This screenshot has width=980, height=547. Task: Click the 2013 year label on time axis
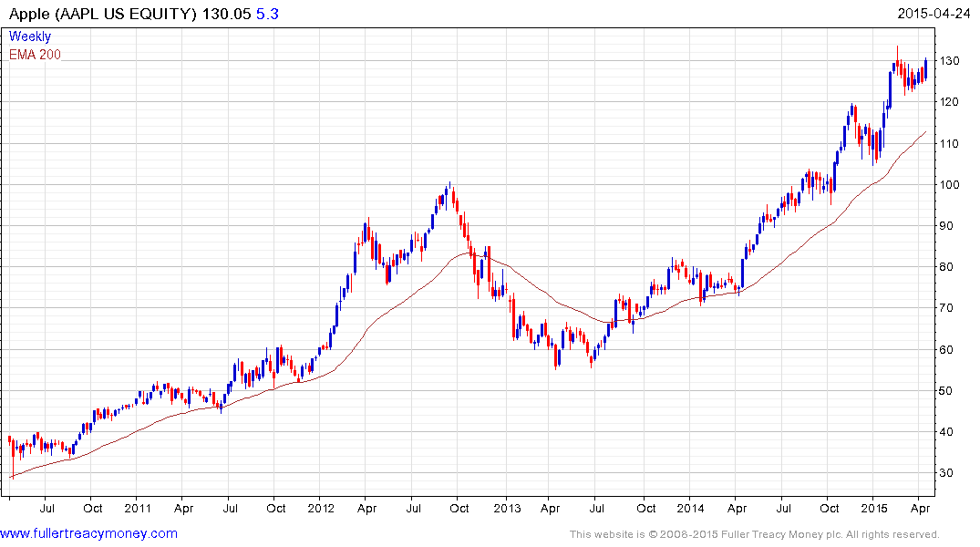(x=507, y=508)
